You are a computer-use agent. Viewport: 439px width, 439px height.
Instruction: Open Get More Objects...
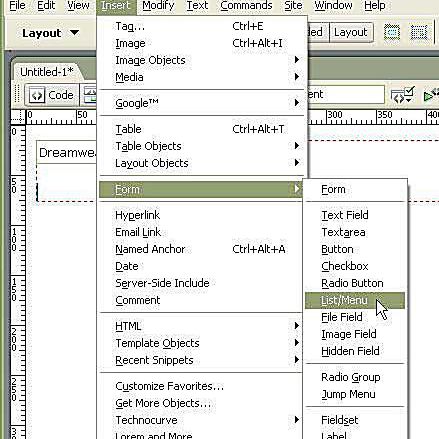click(x=202, y=403)
